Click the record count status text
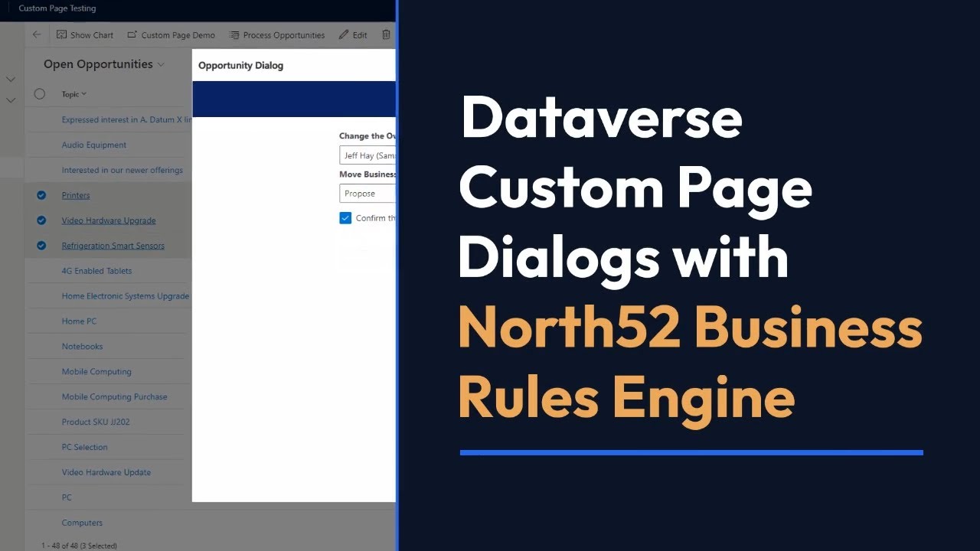 point(79,546)
